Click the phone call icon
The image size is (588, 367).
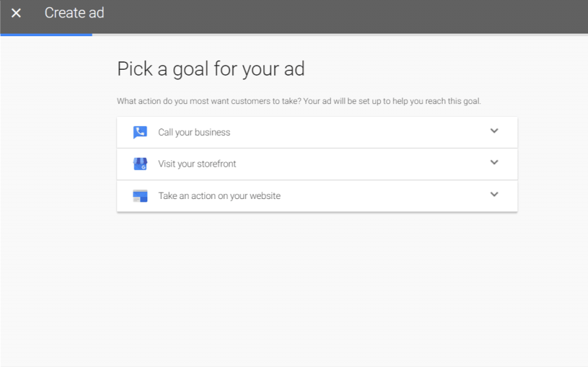(x=140, y=132)
